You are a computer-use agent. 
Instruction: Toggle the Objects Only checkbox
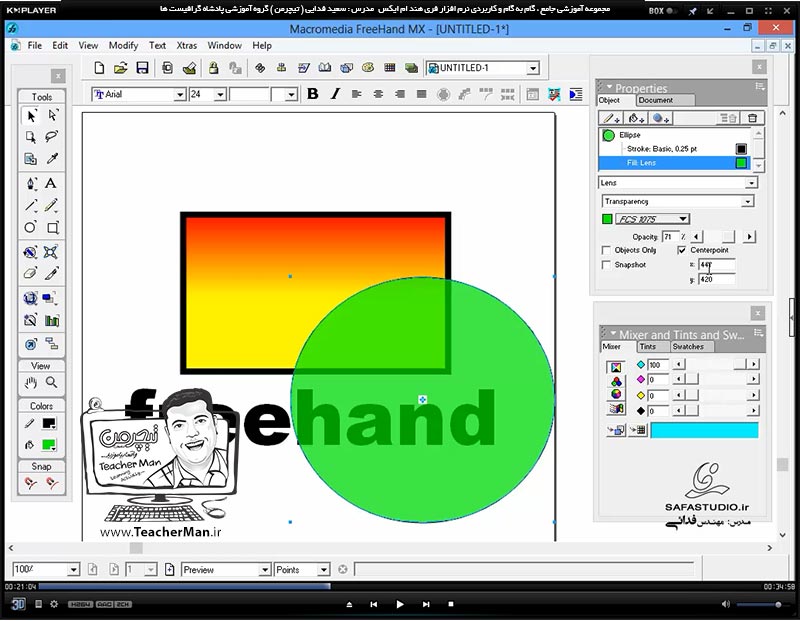pos(606,250)
